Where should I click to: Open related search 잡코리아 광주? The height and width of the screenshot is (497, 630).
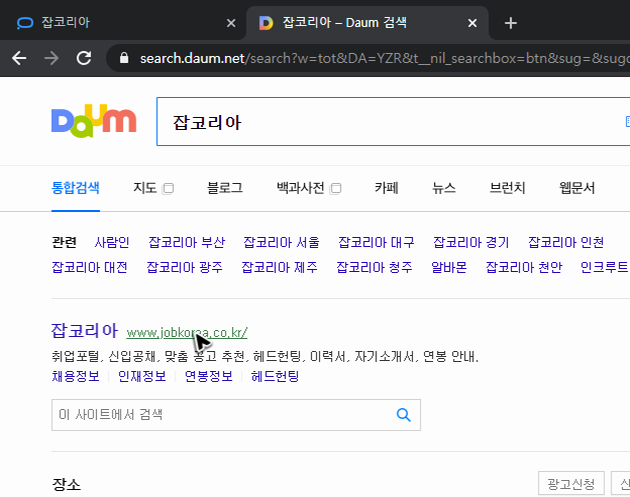click(184, 267)
